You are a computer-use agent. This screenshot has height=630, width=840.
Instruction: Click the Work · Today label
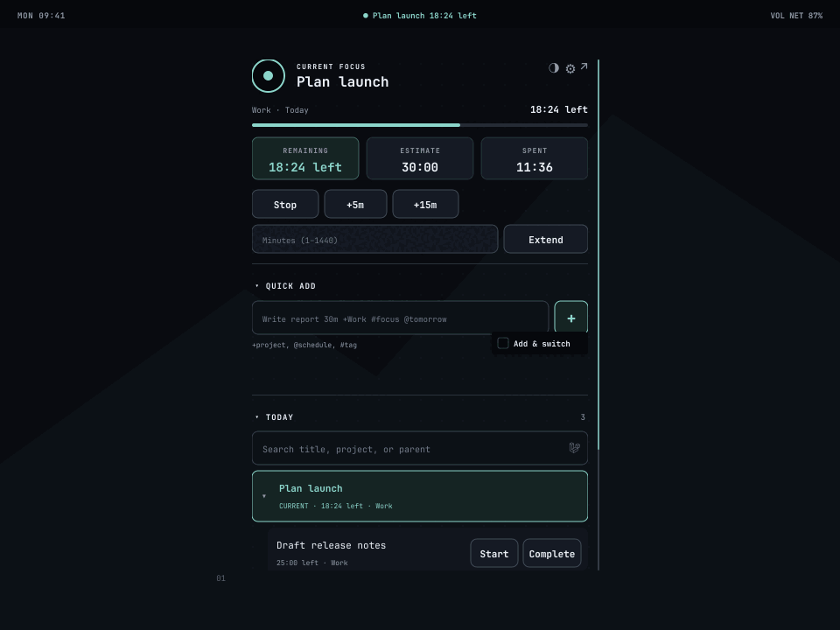click(x=280, y=110)
